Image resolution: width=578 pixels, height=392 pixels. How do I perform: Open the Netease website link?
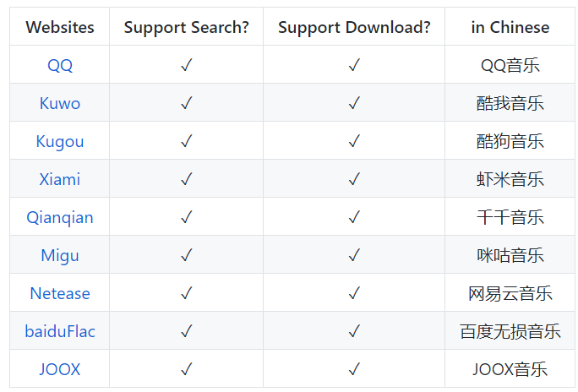pos(60,293)
